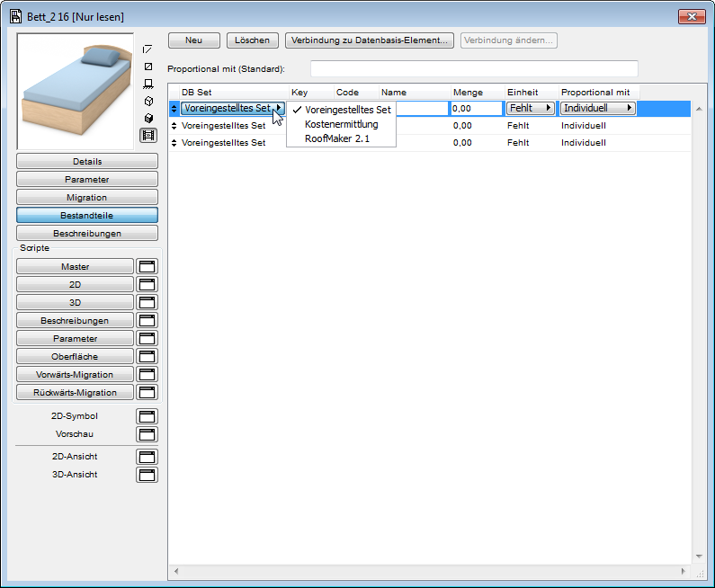Image resolution: width=715 pixels, height=588 pixels.
Task: Open the Beschreibungen script button
Action: tap(76, 320)
